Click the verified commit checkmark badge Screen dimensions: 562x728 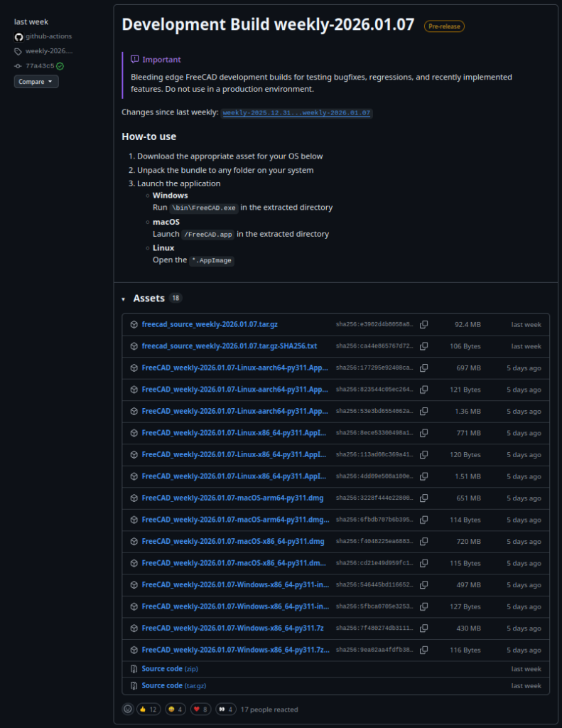[60, 66]
